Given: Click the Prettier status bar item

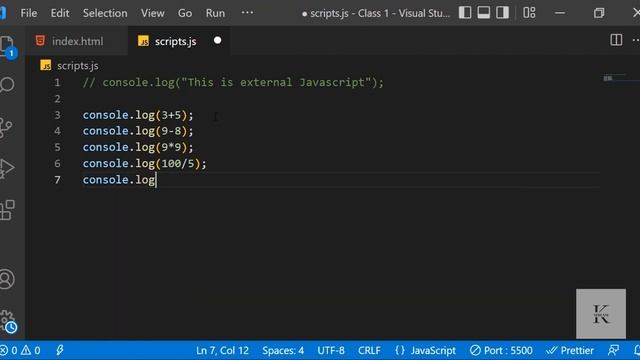Looking at the screenshot, I should click(570, 350).
